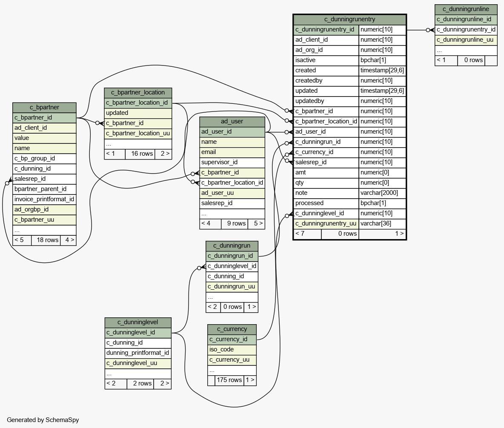The image size is (504, 428).
Task: Select ad_user_id key in ad_user table
Action: (x=232, y=132)
